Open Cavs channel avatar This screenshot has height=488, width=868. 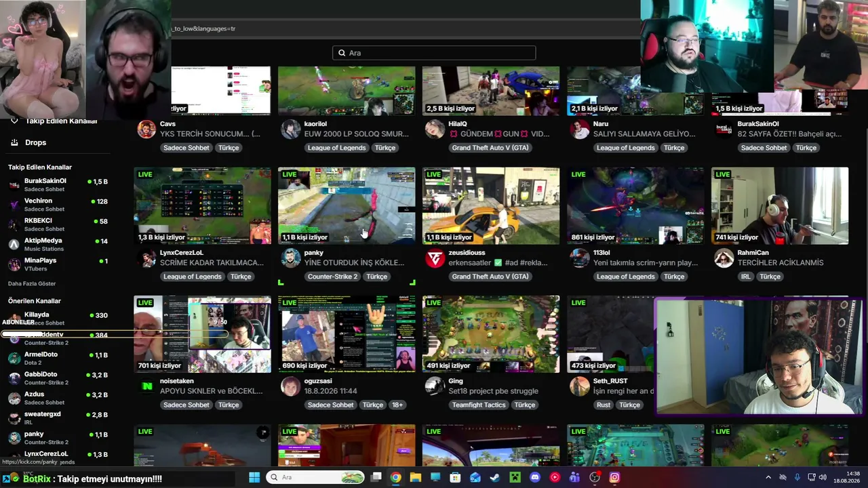pyautogui.click(x=146, y=129)
